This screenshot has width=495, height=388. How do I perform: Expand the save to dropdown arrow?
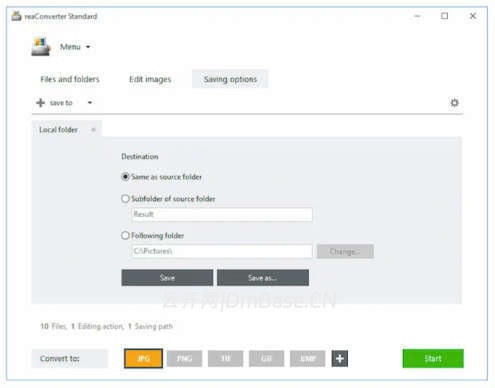[90, 103]
